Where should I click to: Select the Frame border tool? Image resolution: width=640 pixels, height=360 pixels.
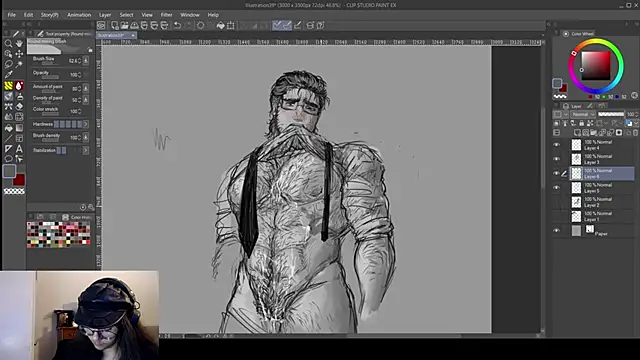tap(19, 138)
